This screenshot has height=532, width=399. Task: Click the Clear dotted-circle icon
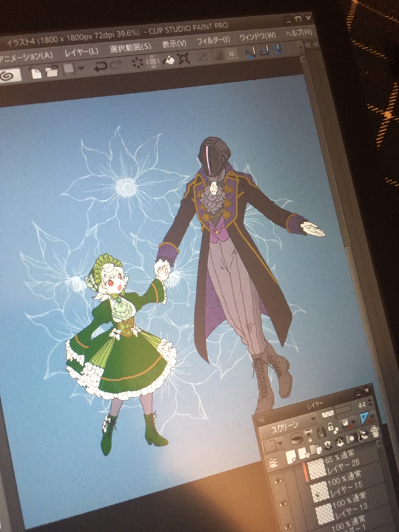tap(138, 63)
